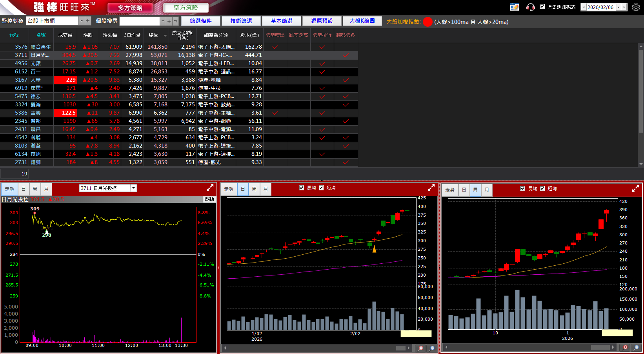Click the 篩選條件 button
644x354 pixels.
click(200, 21)
